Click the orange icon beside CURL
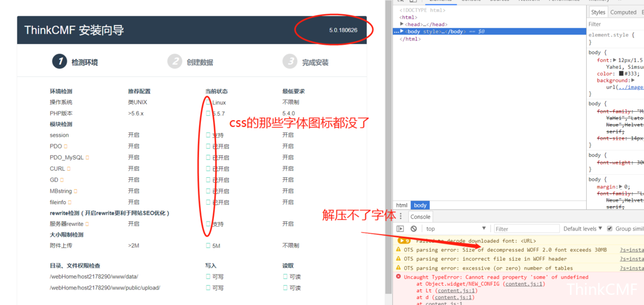The width and height of the screenshot is (644, 305). (69, 168)
